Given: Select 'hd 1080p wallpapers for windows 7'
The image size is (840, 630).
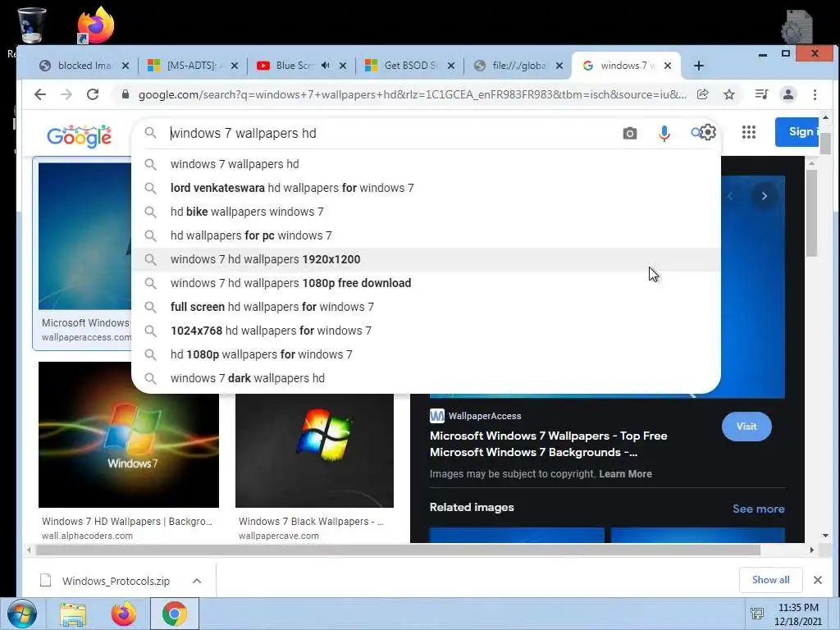Looking at the screenshot, I should (x=426, y=354).
